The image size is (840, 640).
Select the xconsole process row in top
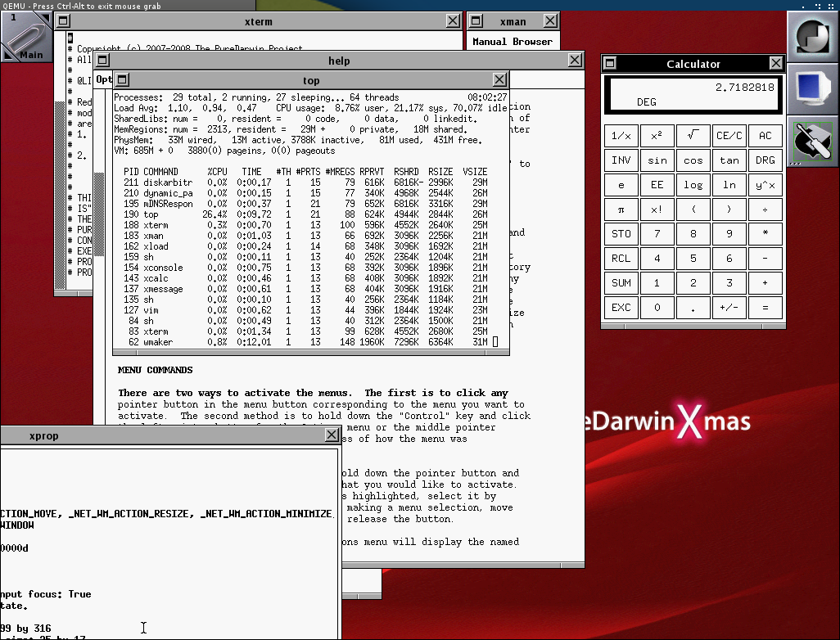click(x=305, y=268)
